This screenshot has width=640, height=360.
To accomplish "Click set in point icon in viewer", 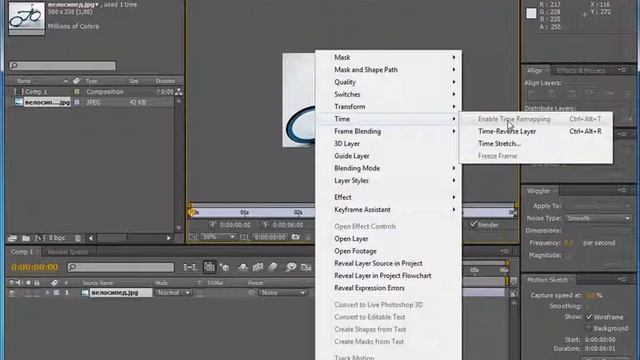I will (212, 224).
